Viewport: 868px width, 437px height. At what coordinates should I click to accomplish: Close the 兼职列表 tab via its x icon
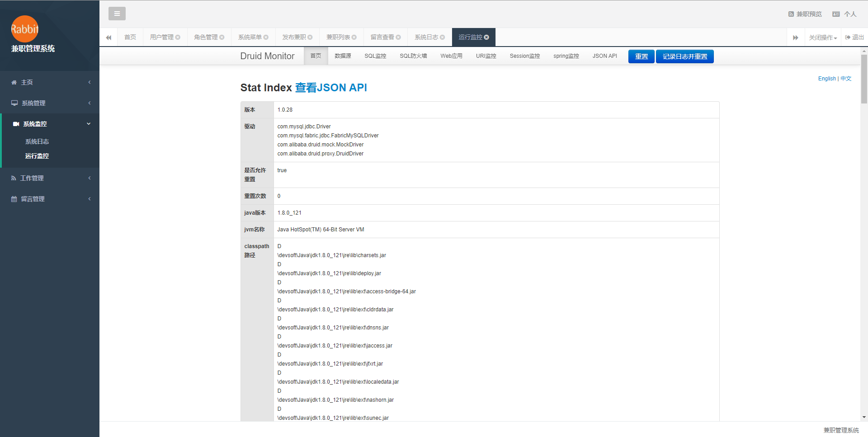point(354,37)
